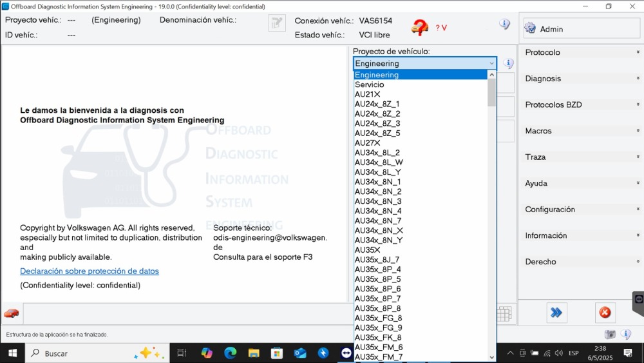Image resolution: width=644 pixels, height=363 pixels.
Task: Click the volume icon in system tray
Action: [559, 353]
